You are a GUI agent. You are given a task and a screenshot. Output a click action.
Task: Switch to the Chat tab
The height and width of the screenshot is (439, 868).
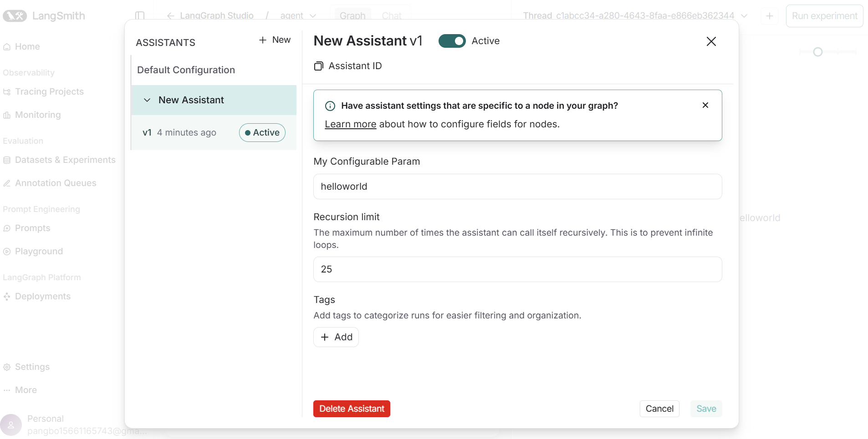click(x=392, y=16)
